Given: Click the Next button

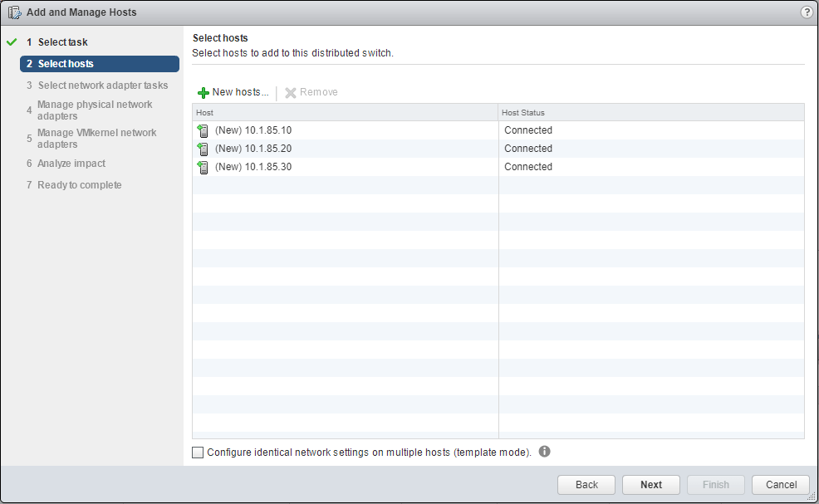Looking at the screenshot, I should tap(651, 485).
